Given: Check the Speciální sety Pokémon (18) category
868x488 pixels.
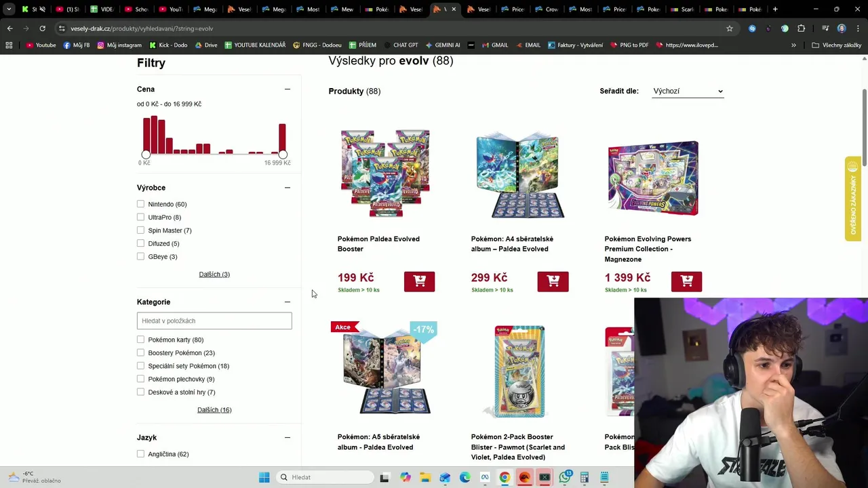Looking at the screenshot, I should pyautogui.click(x=140, y=366).
